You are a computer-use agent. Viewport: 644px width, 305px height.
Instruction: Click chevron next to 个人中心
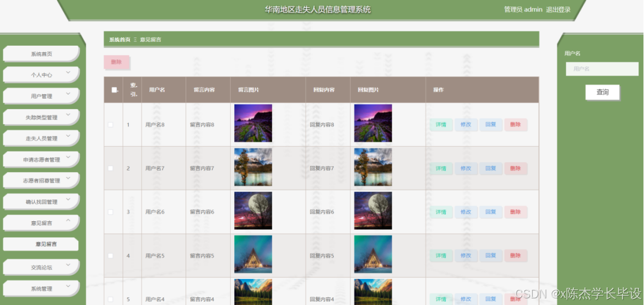pos(68,72)
